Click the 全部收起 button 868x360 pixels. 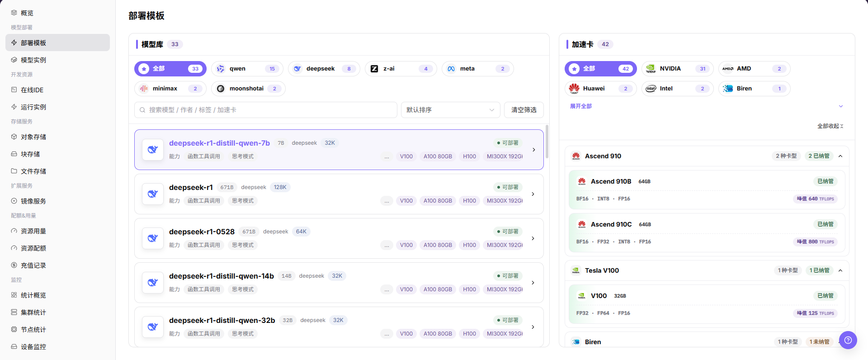click(830, 126)
